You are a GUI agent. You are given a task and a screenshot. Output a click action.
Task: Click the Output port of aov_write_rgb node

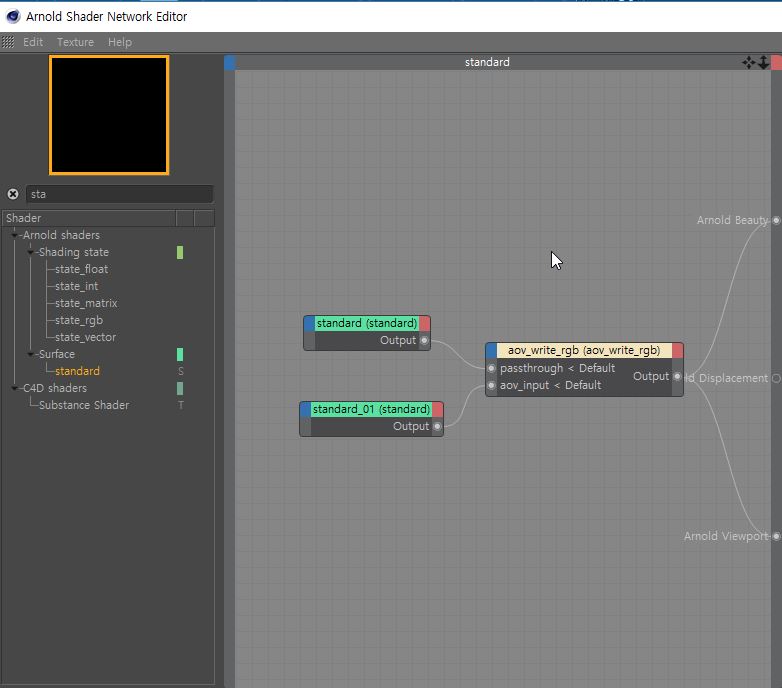click(677, 376)
